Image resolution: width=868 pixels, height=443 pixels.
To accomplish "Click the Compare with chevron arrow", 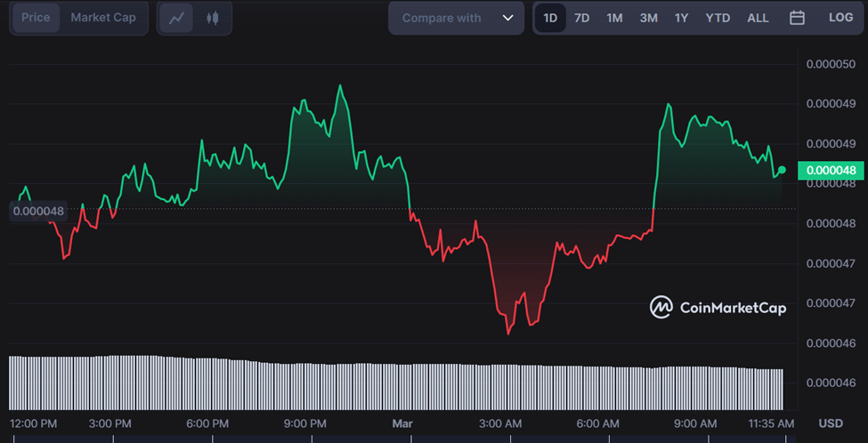I will point(507,18).
